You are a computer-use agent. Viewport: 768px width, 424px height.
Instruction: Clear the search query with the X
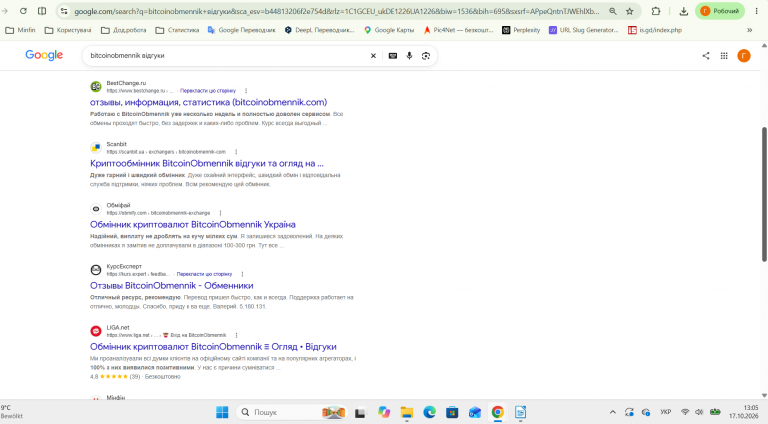373,56
